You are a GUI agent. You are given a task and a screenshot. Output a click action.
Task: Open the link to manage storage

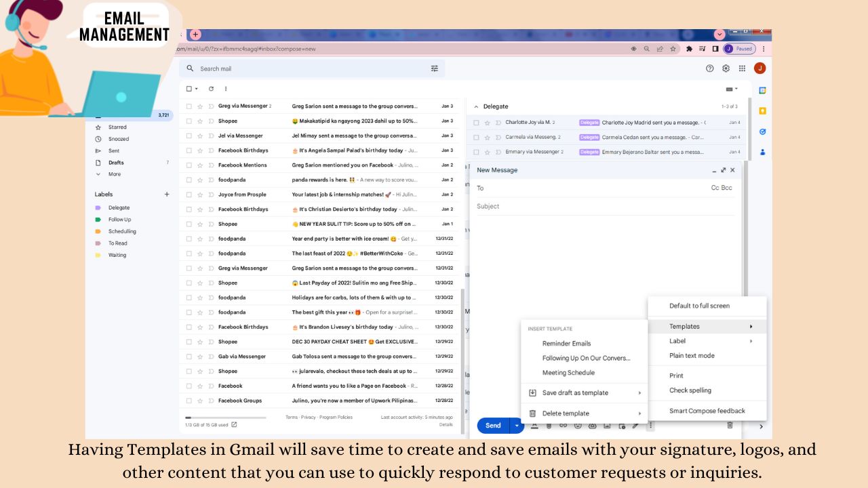click(x=234, y=425)
